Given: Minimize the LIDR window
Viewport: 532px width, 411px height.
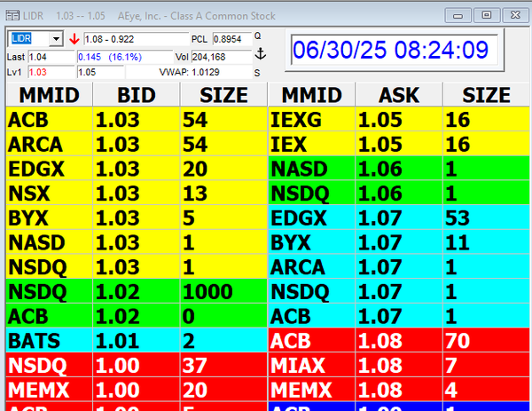Looking at the screenshot, I should (459, 15).
